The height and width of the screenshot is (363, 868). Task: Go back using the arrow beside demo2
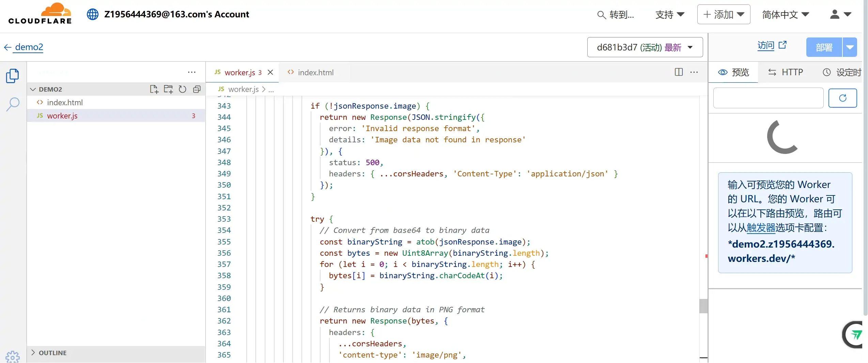pyautogui.click(x=8, y=47)
